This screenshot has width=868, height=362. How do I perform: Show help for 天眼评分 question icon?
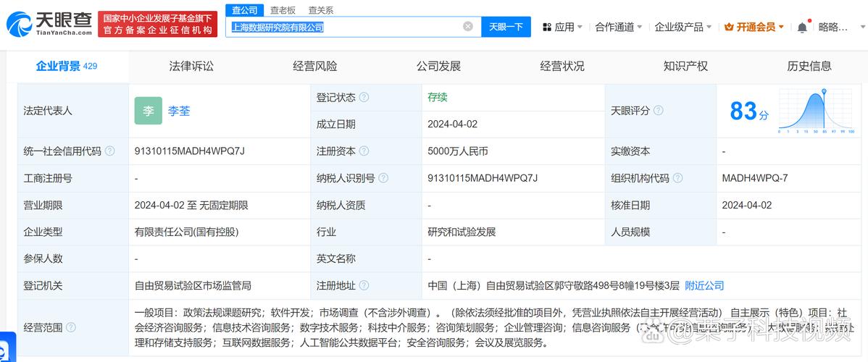(658, 111)
